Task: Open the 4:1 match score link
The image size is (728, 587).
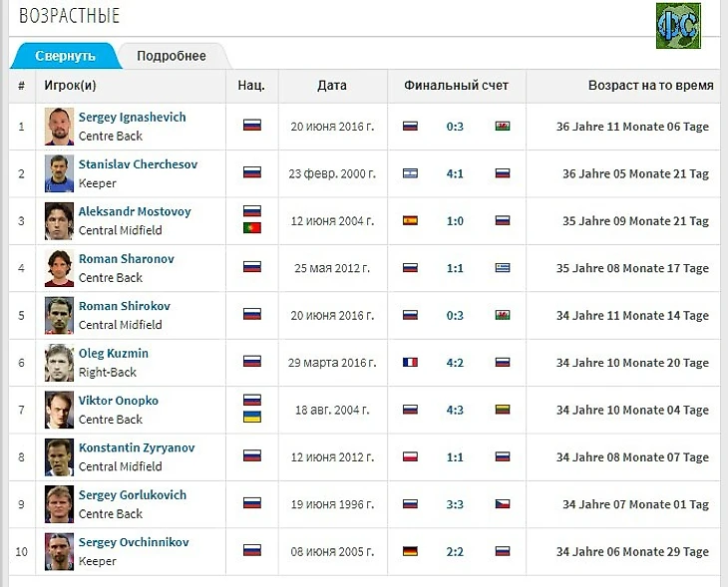Action: coord(455,173)
